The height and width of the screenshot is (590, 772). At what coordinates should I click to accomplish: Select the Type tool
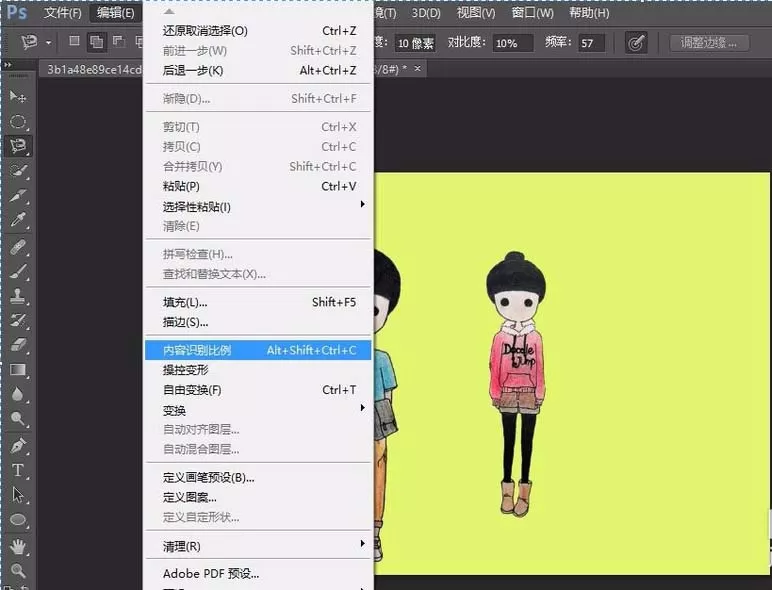point(18,470)
